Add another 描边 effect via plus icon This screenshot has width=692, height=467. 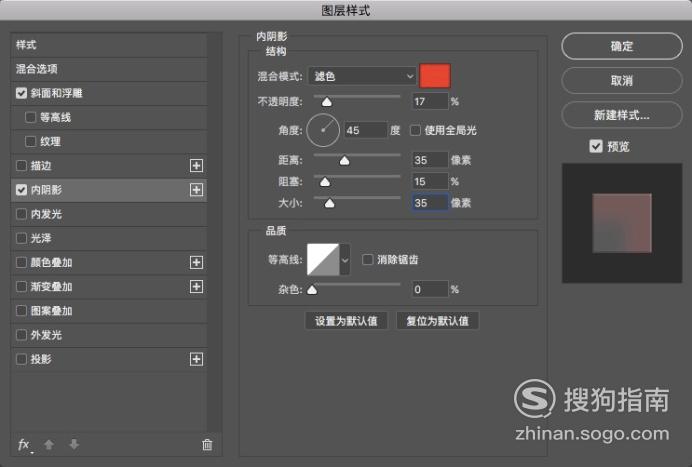click(196, 166)
